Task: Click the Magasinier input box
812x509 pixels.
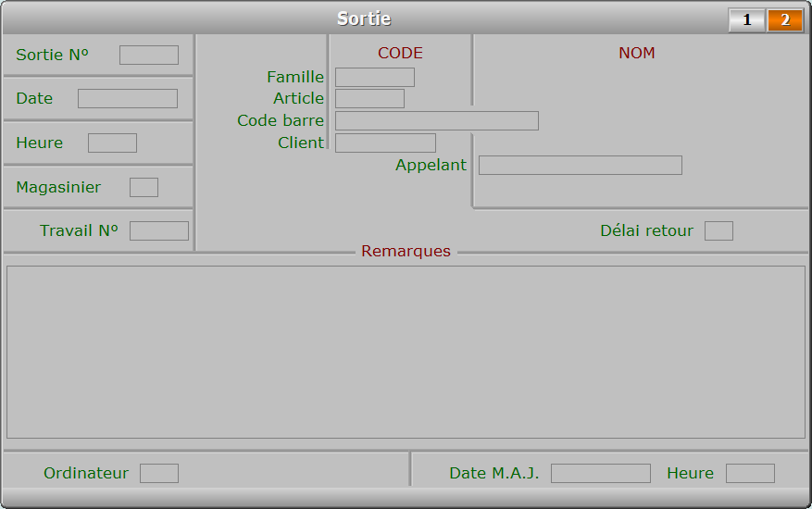Action: (x=144, y=188)
